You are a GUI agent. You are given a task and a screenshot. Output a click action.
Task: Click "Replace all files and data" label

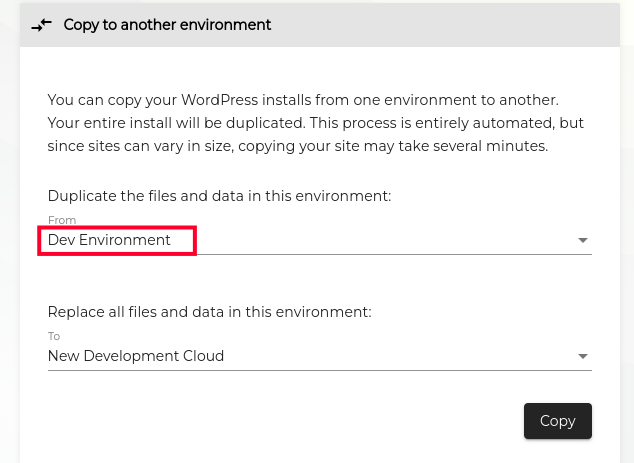click(x=209, y=312)
